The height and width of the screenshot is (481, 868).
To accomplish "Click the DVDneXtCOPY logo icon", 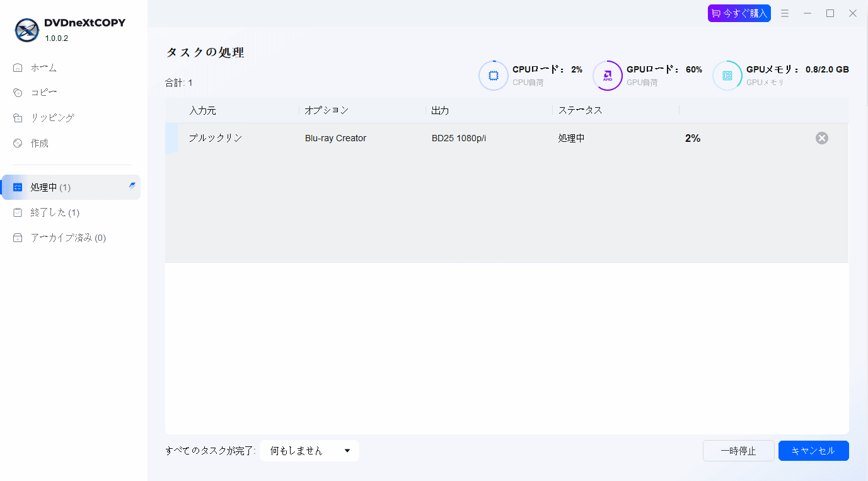I will tap(27, 30).
